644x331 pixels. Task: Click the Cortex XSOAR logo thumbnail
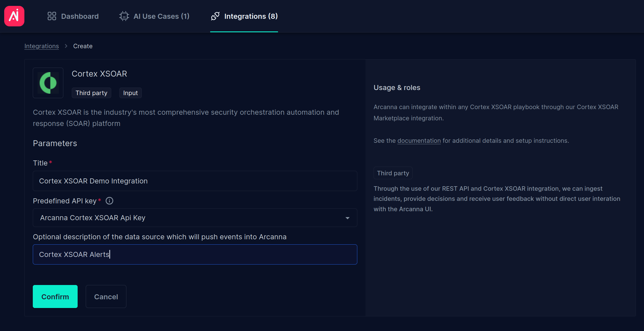(48, 83)
